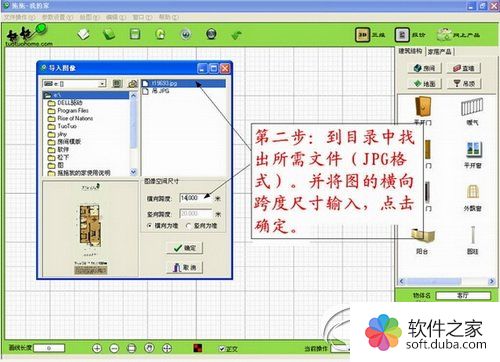Toggle the 正交 orthogonal checkbox
500x362 pixels.
221,349
